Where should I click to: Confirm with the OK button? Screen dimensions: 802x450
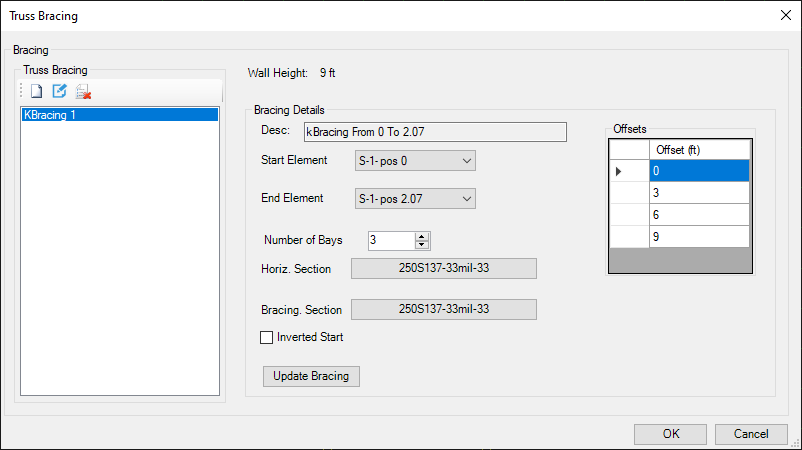670,435
